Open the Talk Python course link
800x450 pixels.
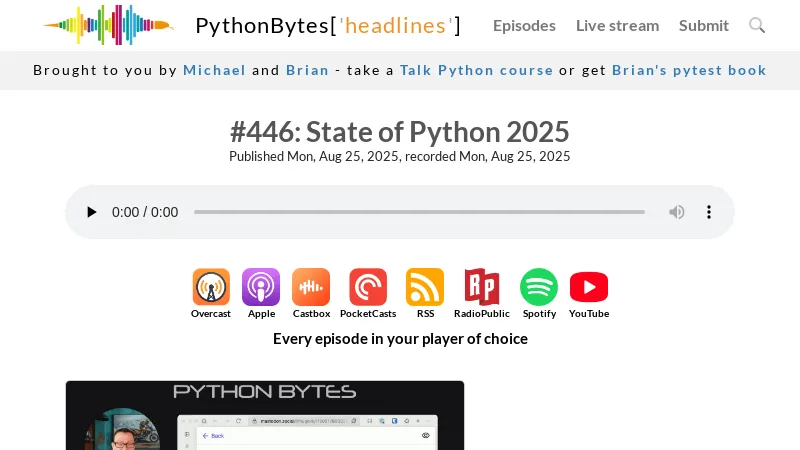[x=476, y=70]
